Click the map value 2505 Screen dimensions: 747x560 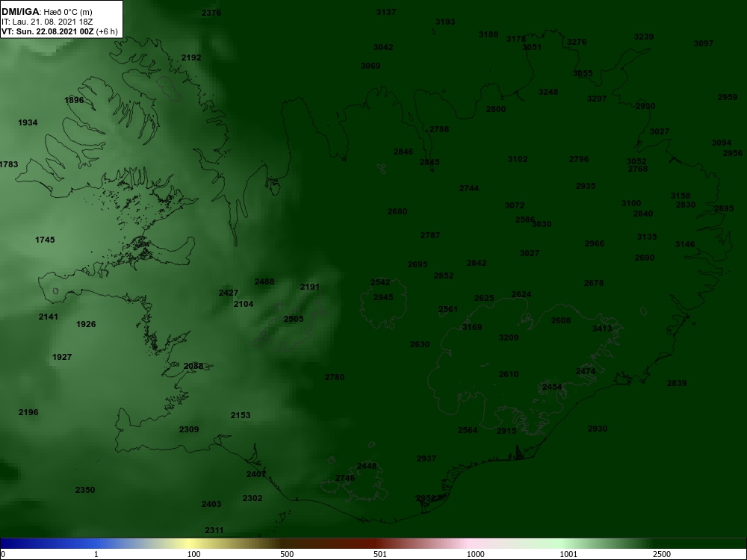click(x=294, y=319)
